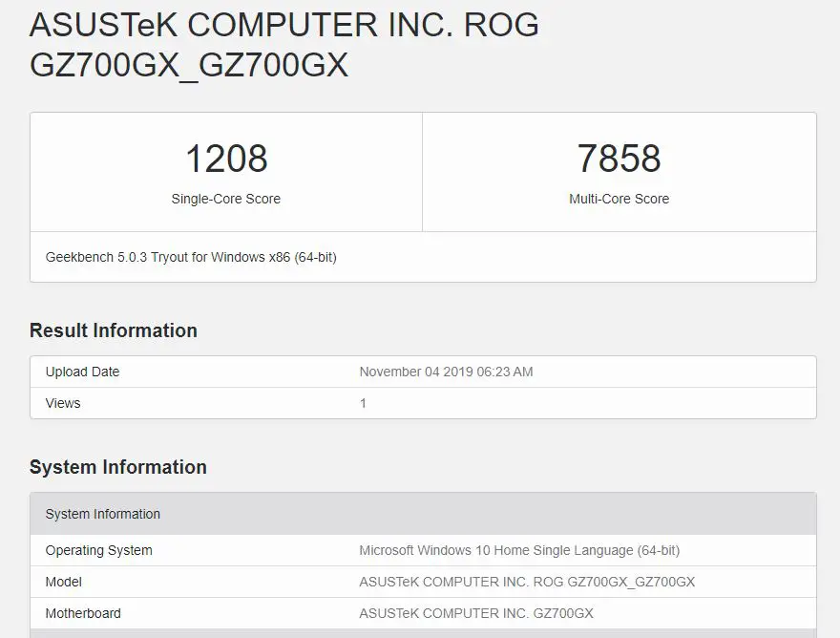Click the Microsoft Windows 10 Home value
This screenshot has height=638, width=840.
(x=519, y=551)
